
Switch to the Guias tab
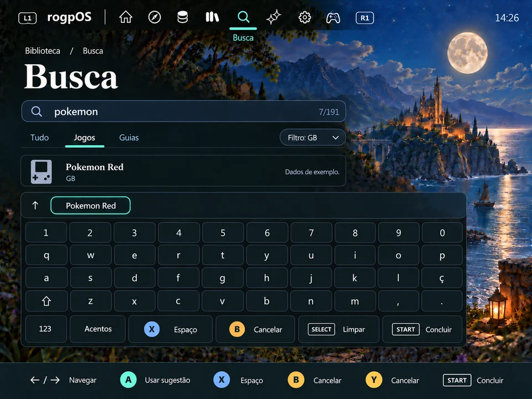click(129, 137)
